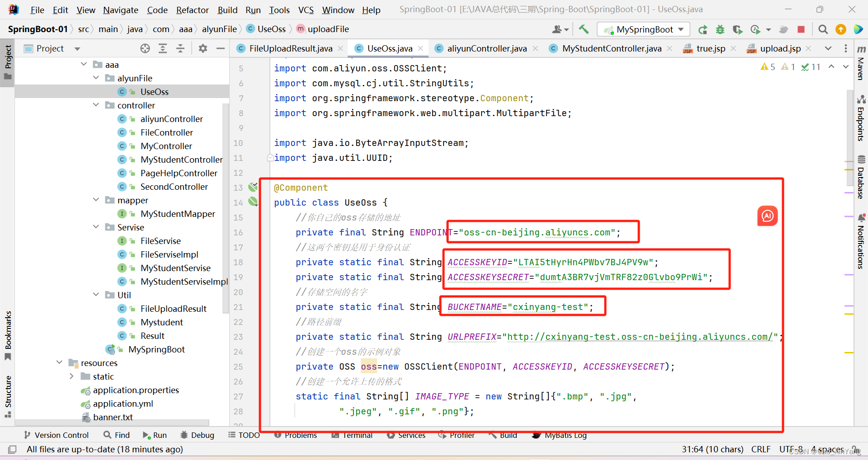This screenshot has height=460, width=868.
Task: Open the Structure tool window
Action: click(x=8, y=396)
